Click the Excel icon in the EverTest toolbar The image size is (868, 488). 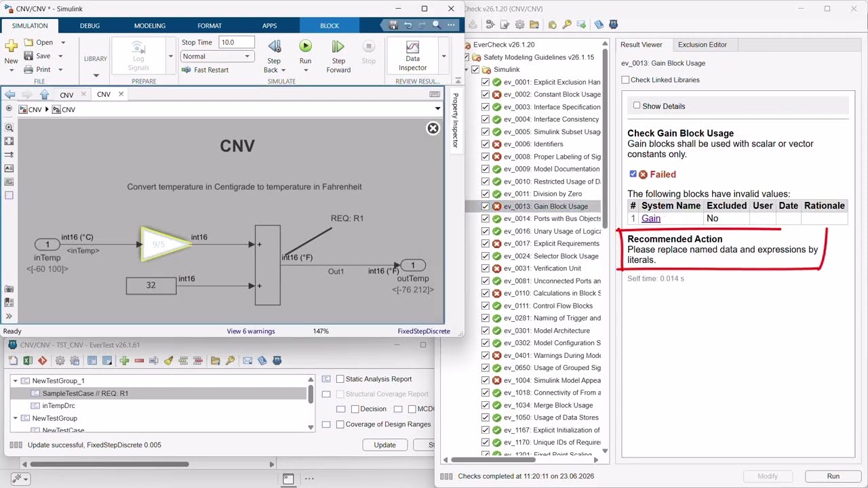[x=28, y=361]
